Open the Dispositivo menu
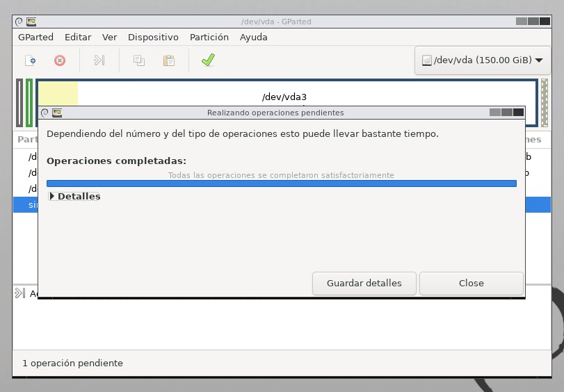This screenshot has height=392, width=564. pyautogui.click(x=153, y=37)
